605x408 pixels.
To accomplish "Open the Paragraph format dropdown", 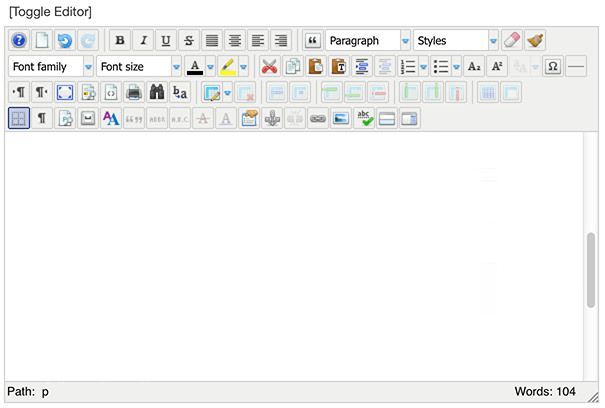I will coord(368,40).
